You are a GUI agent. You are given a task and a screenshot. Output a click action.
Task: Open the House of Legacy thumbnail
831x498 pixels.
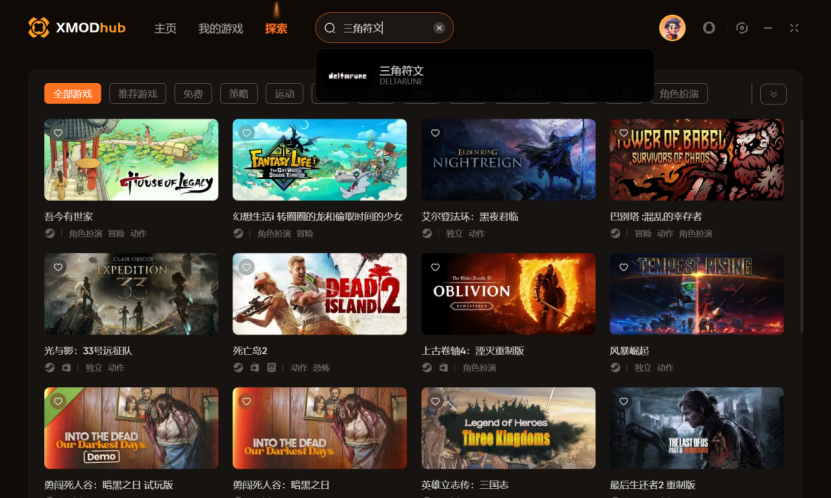click(131, 159)
